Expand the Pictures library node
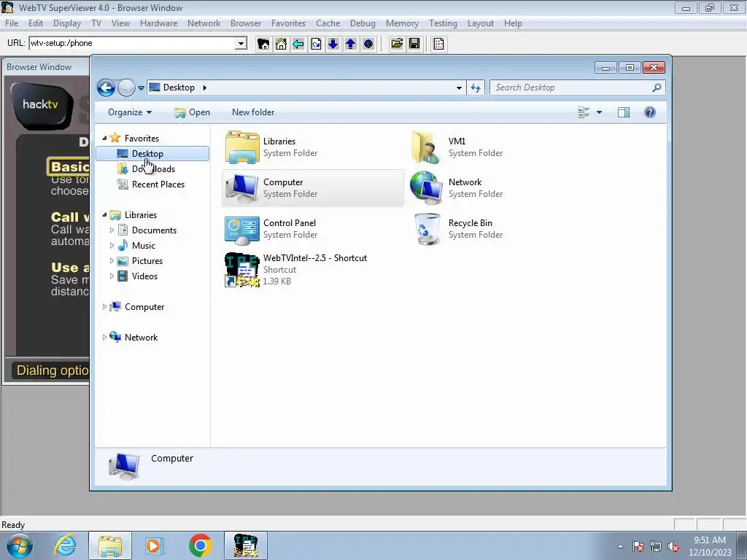Viewport: 747px width, 560px height. [x=112, y=260]
